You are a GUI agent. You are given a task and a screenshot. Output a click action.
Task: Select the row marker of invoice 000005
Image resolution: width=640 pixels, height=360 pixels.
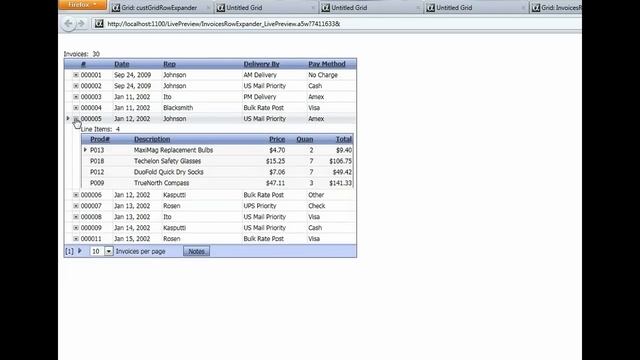68,118
